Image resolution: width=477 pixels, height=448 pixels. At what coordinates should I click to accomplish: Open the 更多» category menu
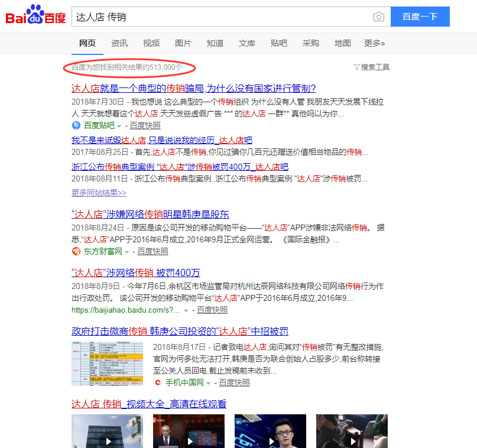pyautogui.click(x=375, y=43)
